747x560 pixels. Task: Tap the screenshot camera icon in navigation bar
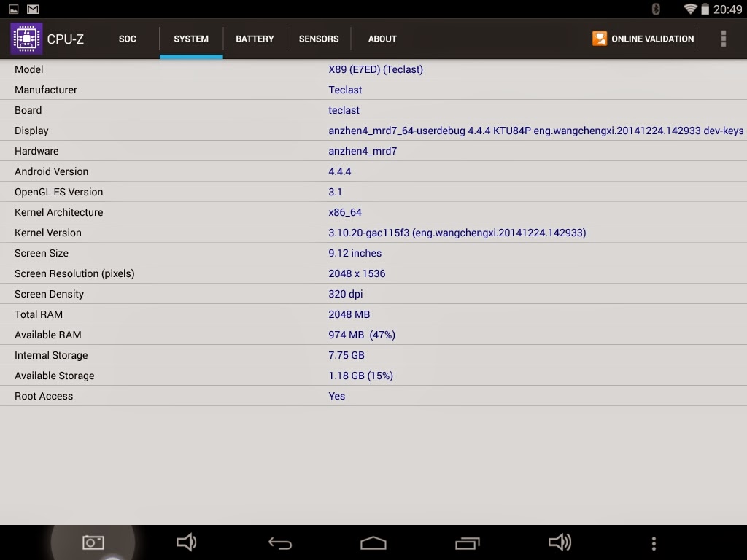pos(93,542)
